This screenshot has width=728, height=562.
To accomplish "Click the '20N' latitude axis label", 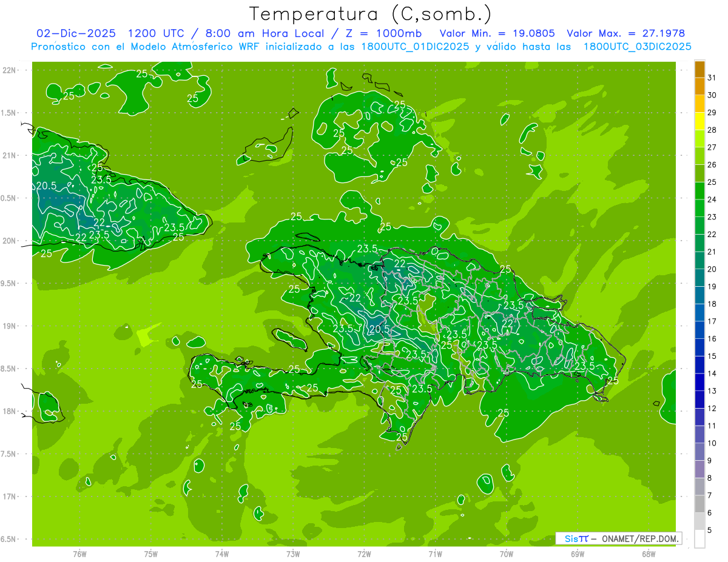I will [x=9, y=241].
